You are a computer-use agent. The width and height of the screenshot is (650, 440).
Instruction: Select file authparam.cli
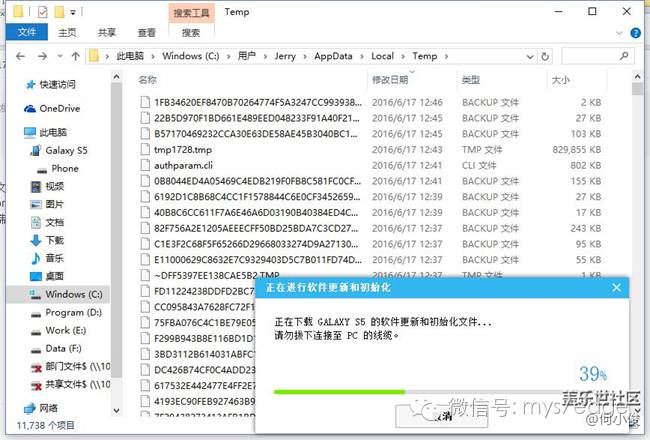coord(183,165)
